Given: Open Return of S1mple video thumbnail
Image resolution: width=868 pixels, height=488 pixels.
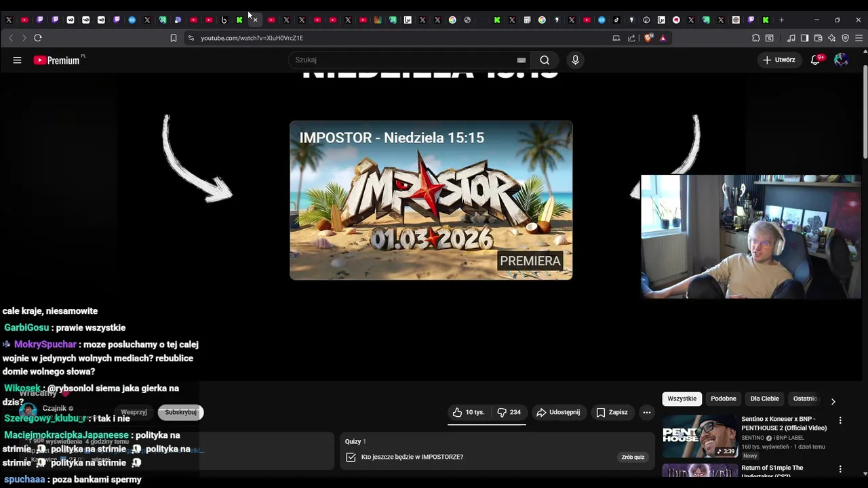Looking at the screenshot, I should tap(700, 471).
